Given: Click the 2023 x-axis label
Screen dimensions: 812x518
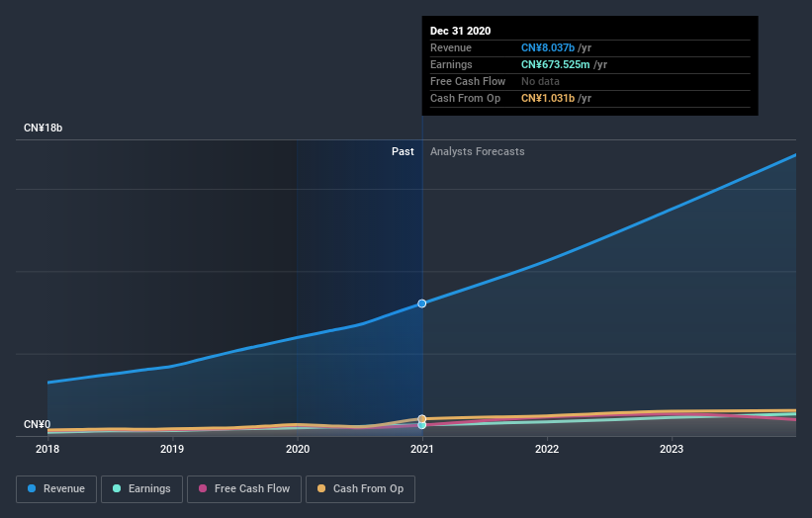Looking at the screenshot, I should click(672, 449).
